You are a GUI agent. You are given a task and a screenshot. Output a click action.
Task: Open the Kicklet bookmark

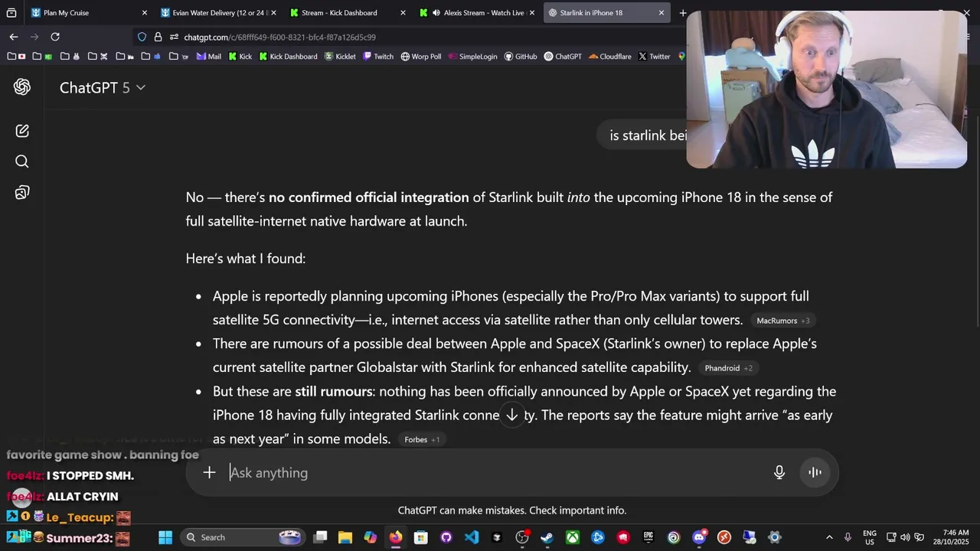pyautogui.click(x=340, y=57)
